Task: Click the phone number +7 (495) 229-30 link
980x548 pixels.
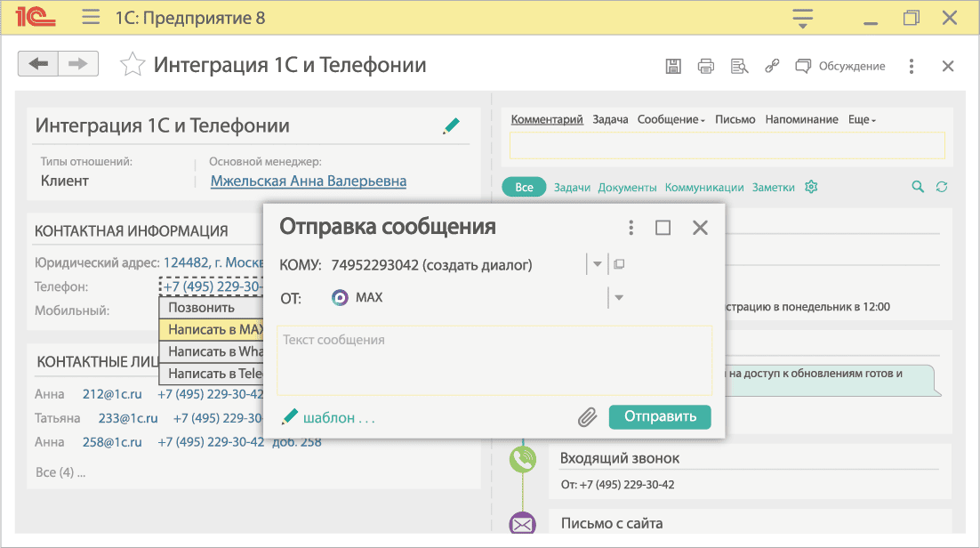Action: pos(213,286)
